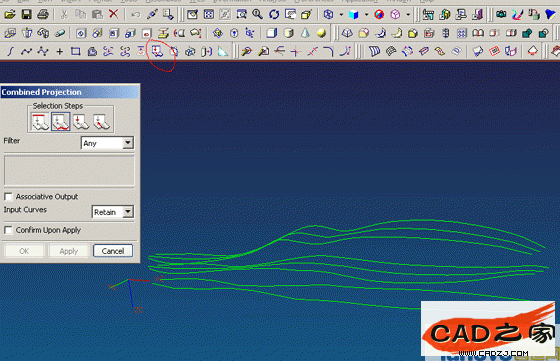Image resolution: width=560 pixels, height=361 pixels.
Task: Open the Filter dropdown showing Any
Action: (107, 143)
